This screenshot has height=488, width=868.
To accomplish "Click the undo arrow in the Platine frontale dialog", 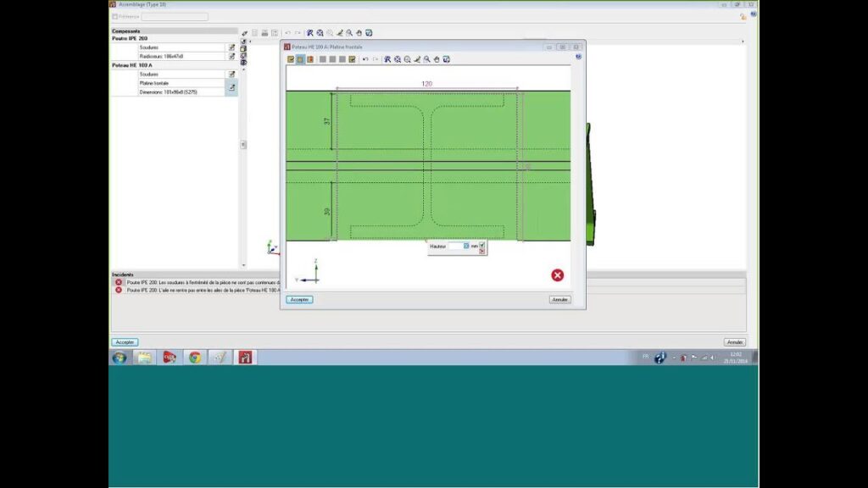I will 365,59.
